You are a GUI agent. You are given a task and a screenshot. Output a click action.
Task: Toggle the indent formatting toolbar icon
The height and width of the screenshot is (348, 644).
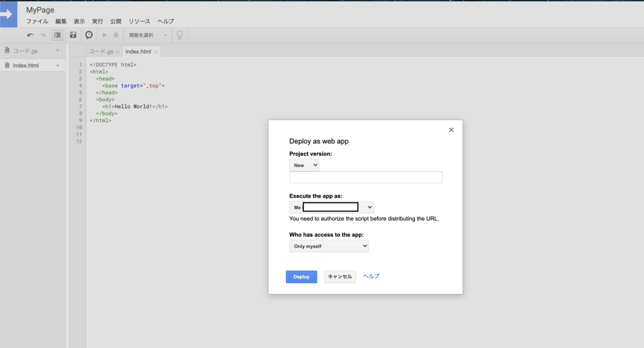(57, 35)
